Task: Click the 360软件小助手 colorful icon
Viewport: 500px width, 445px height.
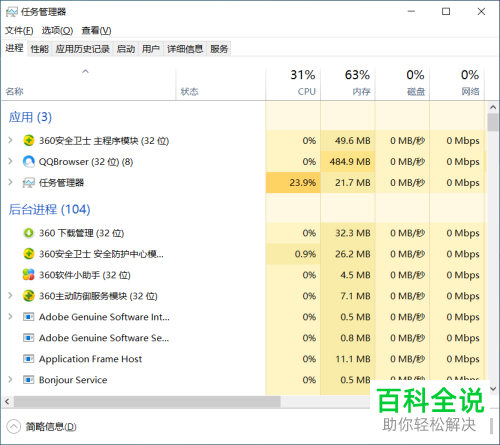Action: tap(29, 275)
